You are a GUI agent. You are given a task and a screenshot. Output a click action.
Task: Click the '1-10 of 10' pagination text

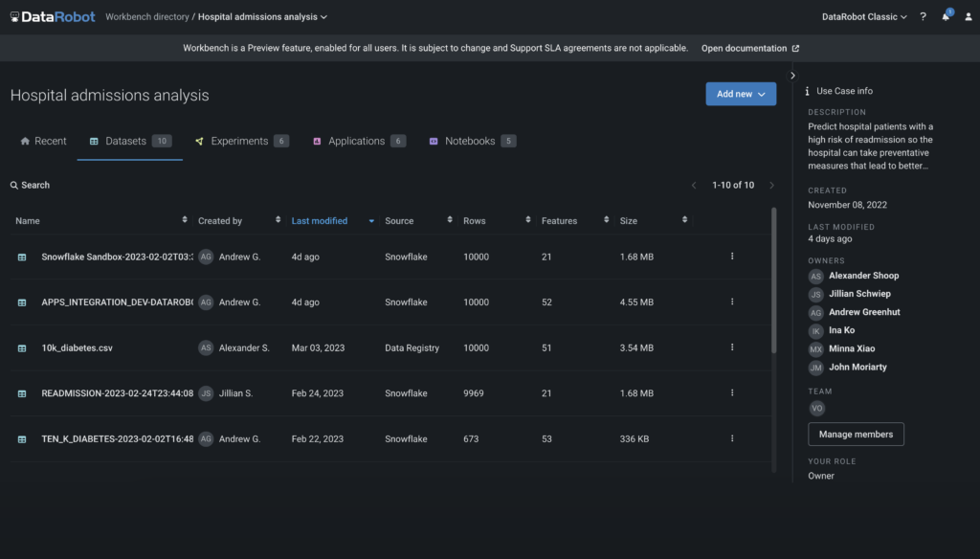click(x=733, y=185)
